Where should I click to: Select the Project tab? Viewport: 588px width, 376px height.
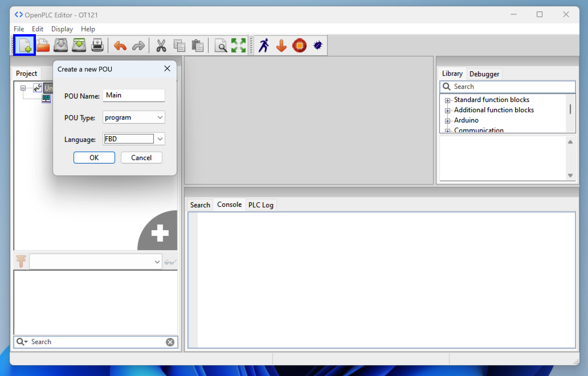pos(26,73)
